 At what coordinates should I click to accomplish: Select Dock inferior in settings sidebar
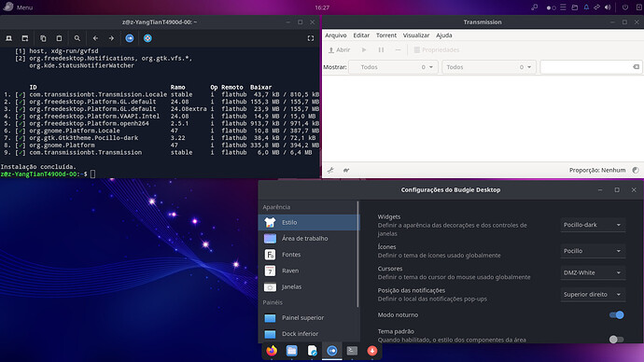(309, 334)
